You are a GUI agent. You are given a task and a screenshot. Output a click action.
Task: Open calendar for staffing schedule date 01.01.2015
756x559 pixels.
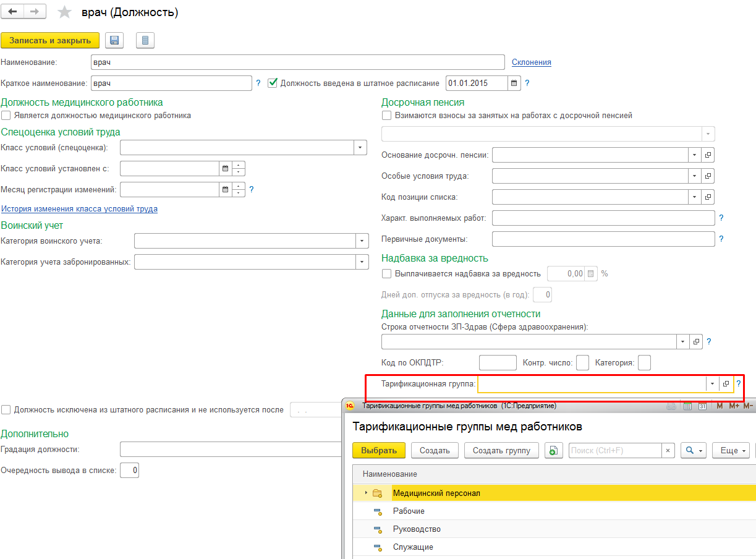[x=514, y=83]
